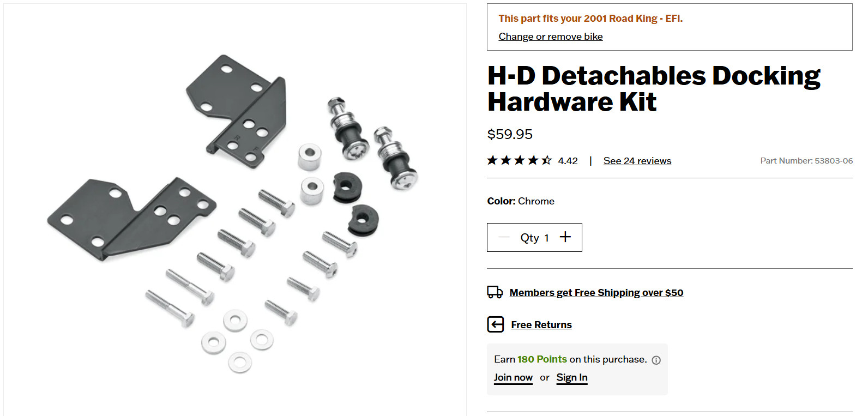The height and width of the screenshot is (416, 868).
Task: Open the Free Returns link
Action: click(x=541, y=325)
